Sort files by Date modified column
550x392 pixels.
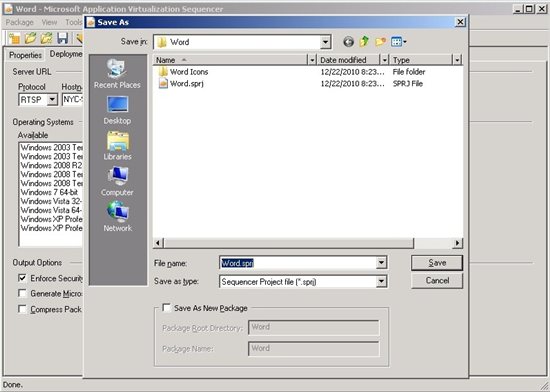349,60
